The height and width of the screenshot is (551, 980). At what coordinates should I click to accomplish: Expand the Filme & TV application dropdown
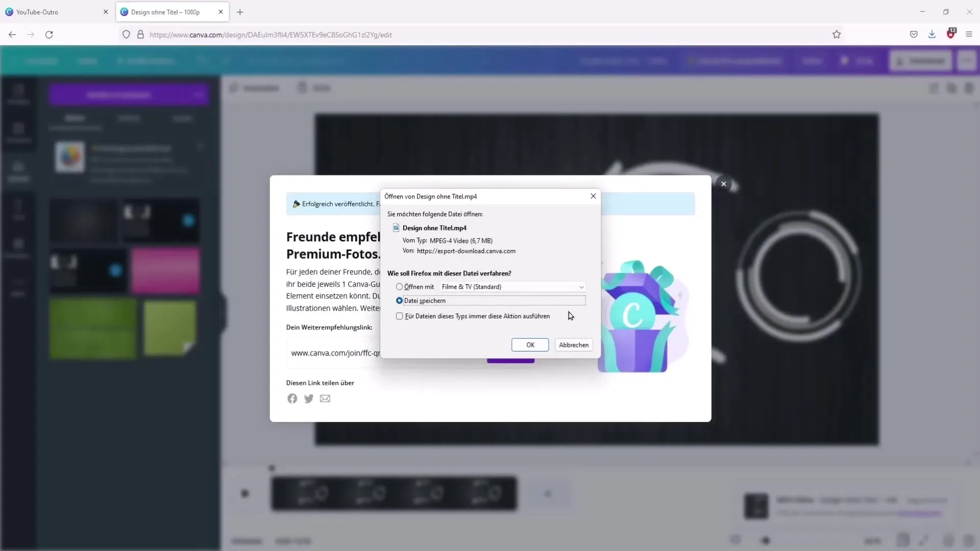click(x=512, y=287)
